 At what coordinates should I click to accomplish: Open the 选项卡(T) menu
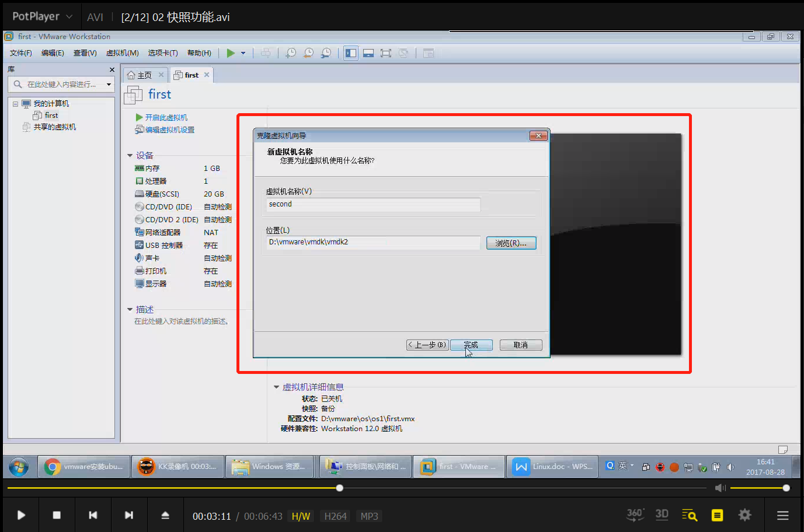(163, 53)
